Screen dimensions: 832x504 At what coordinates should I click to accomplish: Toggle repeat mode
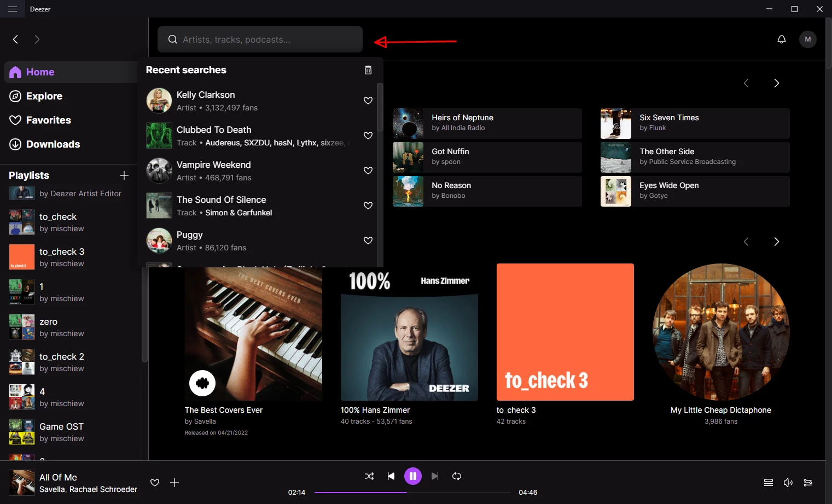tap(457, 476)
